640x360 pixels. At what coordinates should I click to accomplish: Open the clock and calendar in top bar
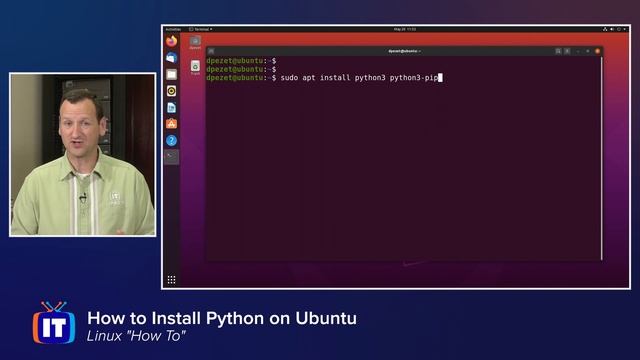405,29
